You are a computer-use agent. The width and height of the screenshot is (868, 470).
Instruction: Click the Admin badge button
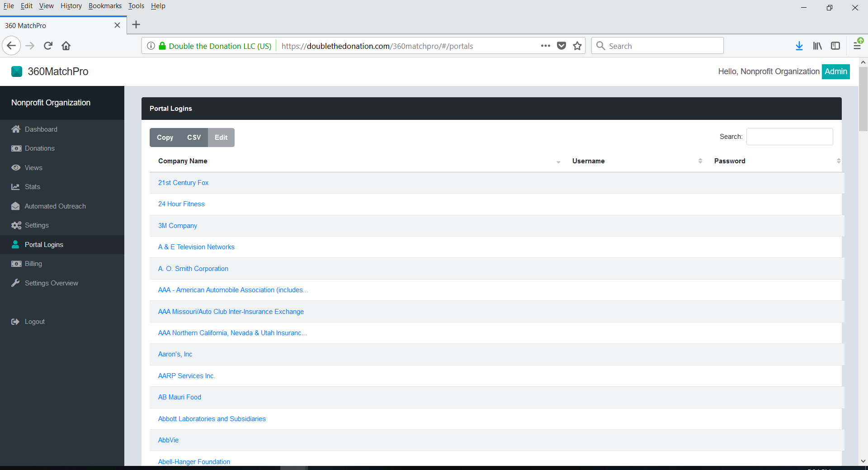pyautogui.click(x=836, y=71)
